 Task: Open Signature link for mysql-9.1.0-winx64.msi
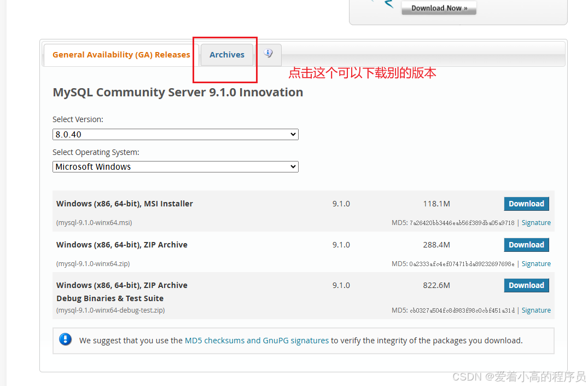[536, 223]
